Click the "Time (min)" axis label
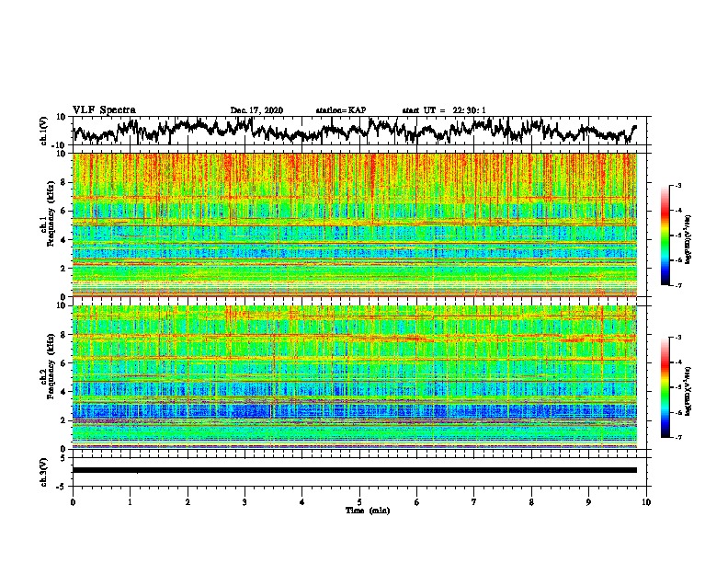 (368, 511)
